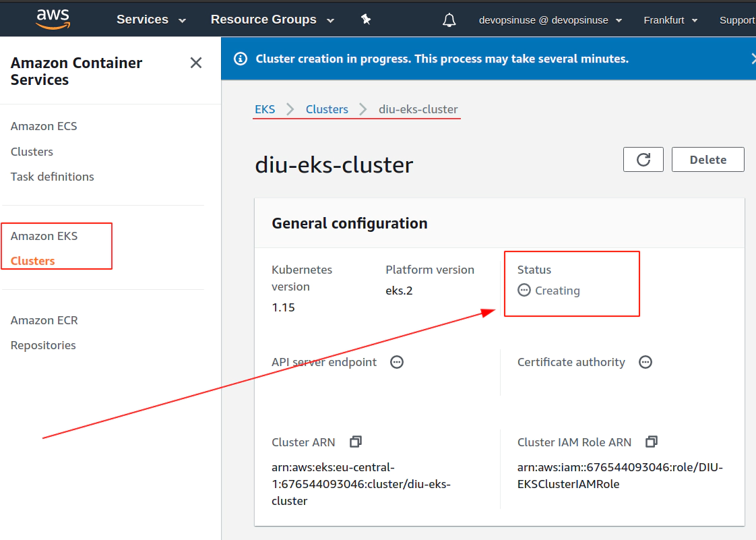
Task: Click the Kubernetes version value 1.15
Action: pos(283,307)
